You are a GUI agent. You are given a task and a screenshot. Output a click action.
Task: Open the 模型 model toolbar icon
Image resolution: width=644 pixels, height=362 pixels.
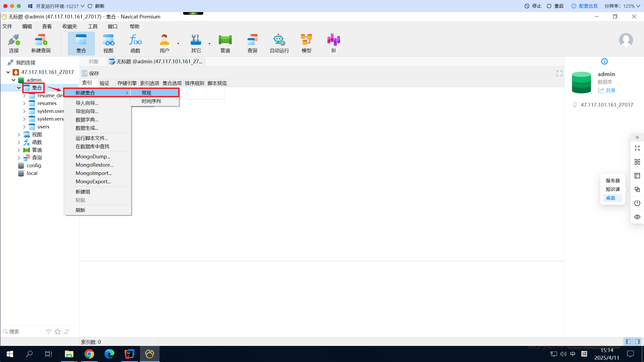click(306, 43)
